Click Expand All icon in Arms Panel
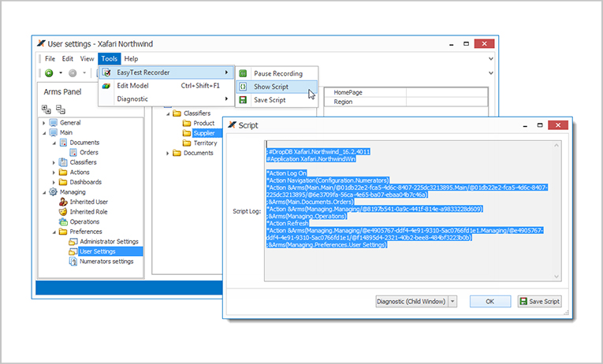The width and height of the screenshot is (603, 364). [x=47, y=110]
